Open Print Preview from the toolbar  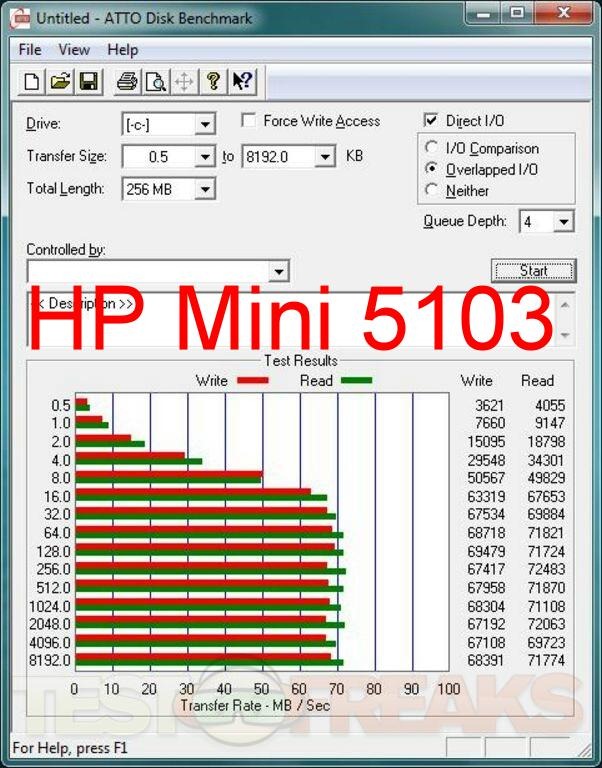(155, 82)
